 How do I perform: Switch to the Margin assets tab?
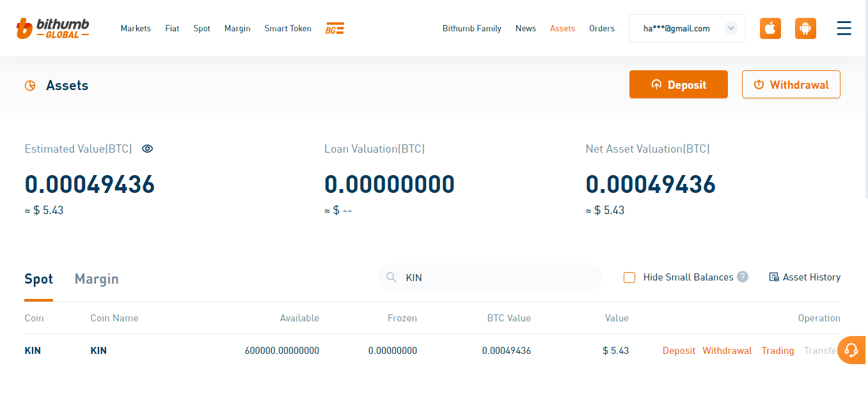click(97, 279)
